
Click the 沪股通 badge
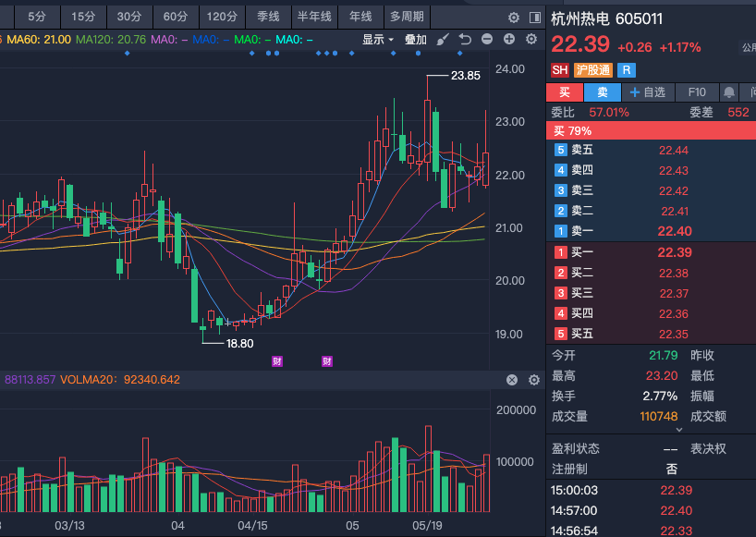[x=593, y=70]
